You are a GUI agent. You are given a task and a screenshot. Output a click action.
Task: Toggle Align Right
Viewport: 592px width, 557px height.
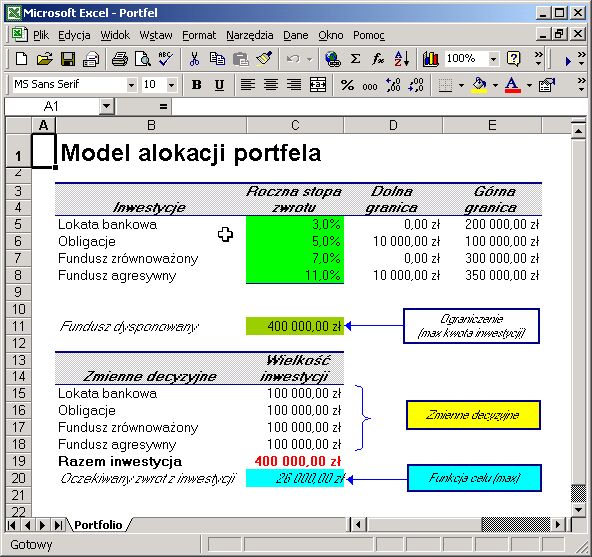click(294, 85)
